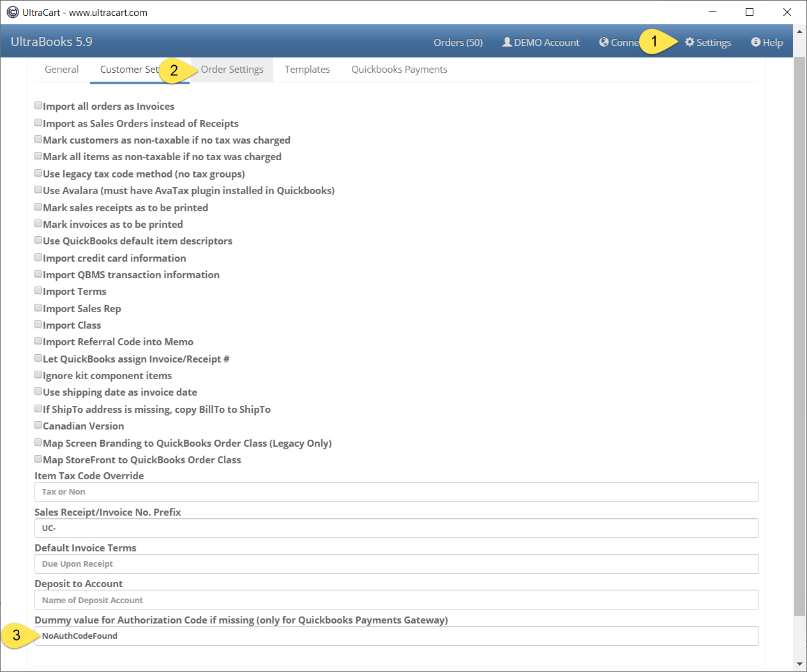Viewport: 807px width, 672px height.
Task: Click the DEMO Account user icon
Action: [x=507, y=42]
